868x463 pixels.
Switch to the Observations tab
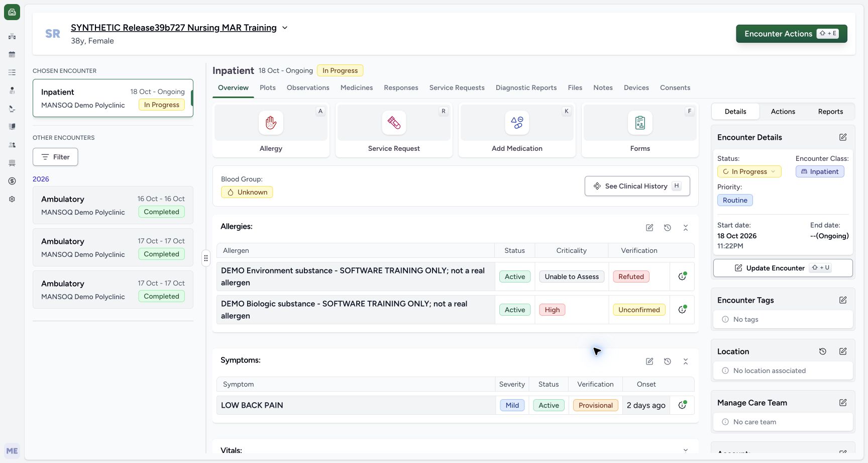[308, 87]
